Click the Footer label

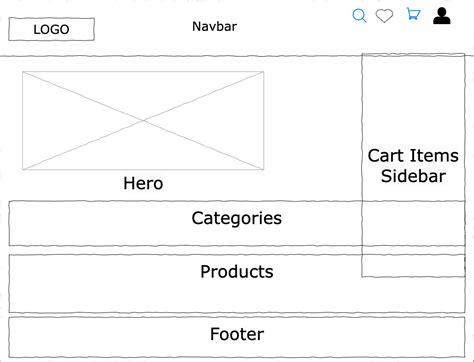[237, 334]
